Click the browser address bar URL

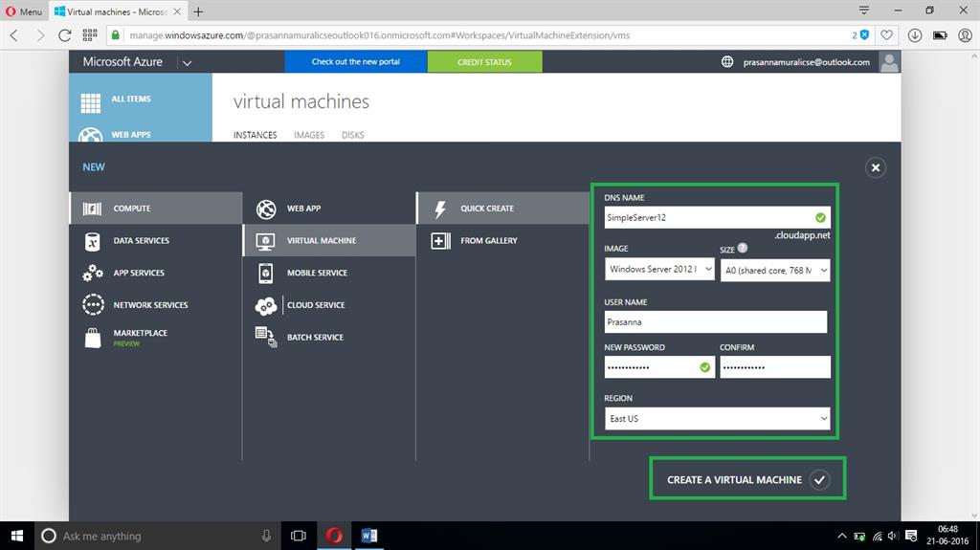379,35
